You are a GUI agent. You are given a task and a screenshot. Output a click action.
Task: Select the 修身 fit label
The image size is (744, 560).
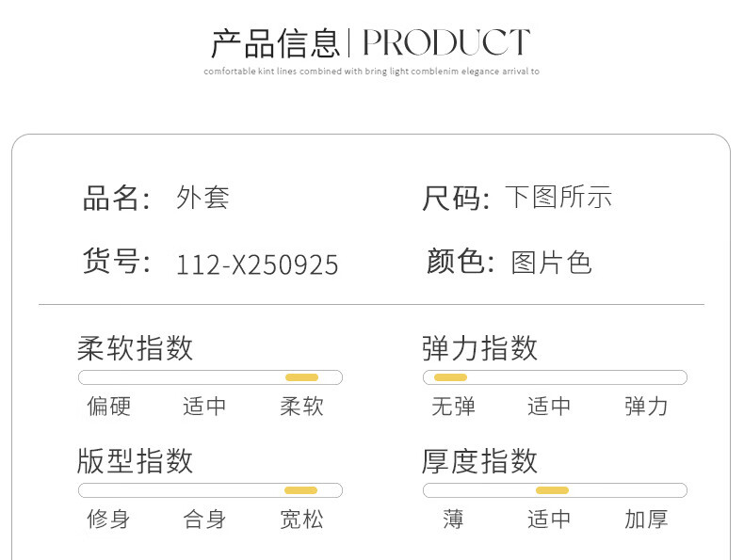pos(109,519)
